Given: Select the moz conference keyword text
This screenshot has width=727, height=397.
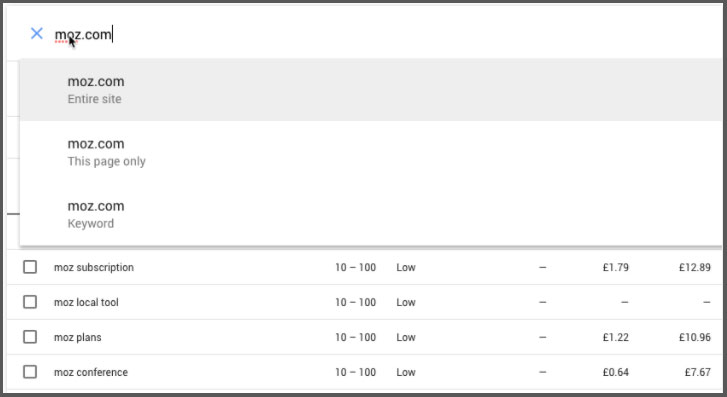Looking at the screenshot, I should 91,372.
